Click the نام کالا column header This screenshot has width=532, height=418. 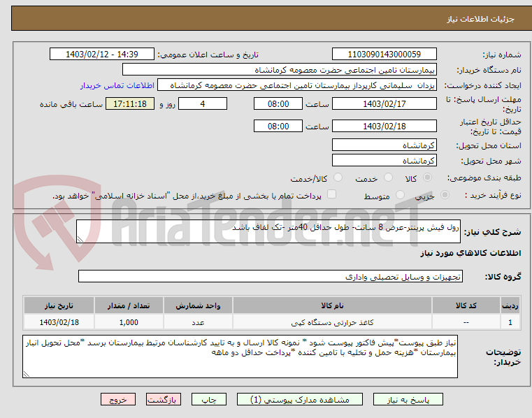click(332, 305)
